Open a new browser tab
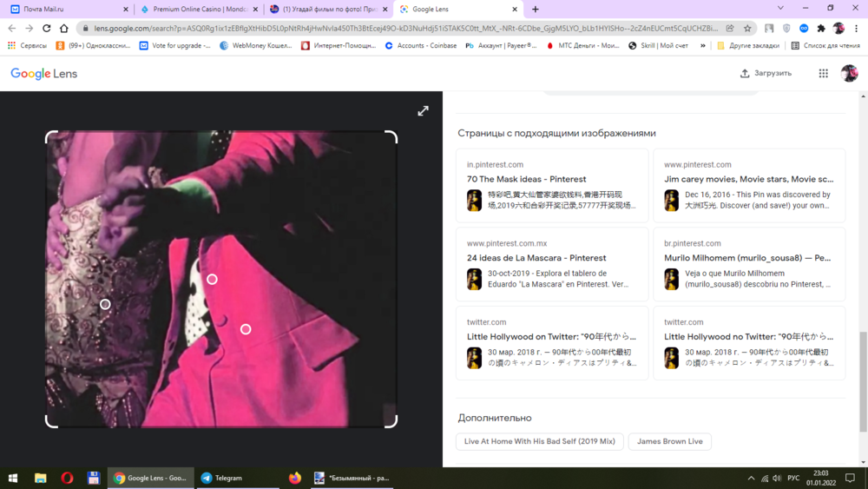The width and height of the screenshot is (868, 489). click(536, 9)
